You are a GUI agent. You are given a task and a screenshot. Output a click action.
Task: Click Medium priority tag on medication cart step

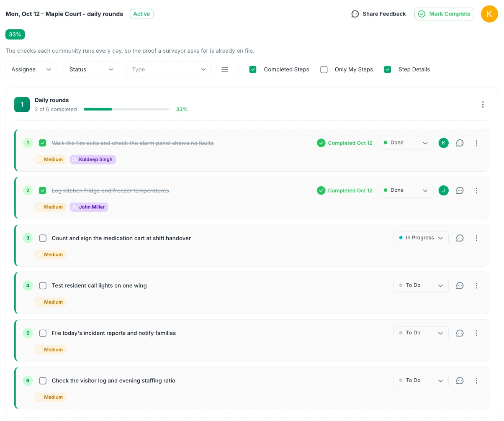tap(51, 254)
